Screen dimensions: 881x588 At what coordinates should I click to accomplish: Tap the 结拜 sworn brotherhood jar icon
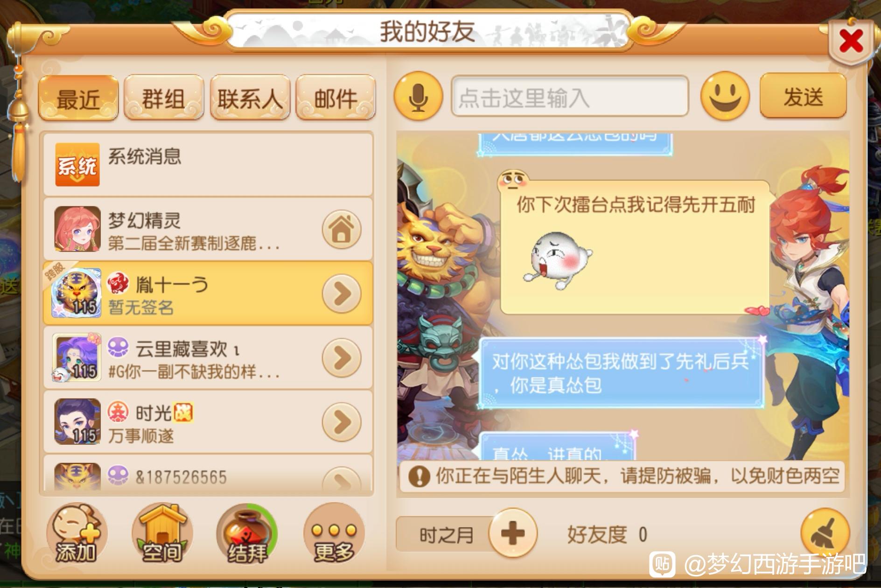(247, 534)
